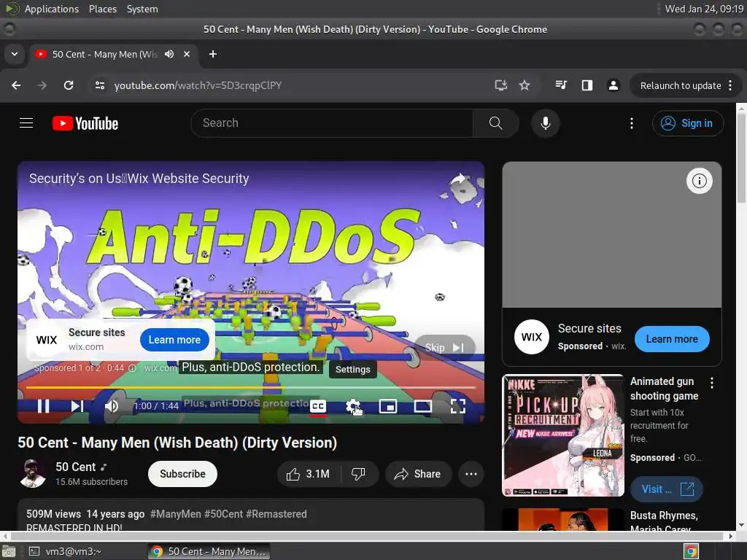Open player Settings gear

click(353, 406)
